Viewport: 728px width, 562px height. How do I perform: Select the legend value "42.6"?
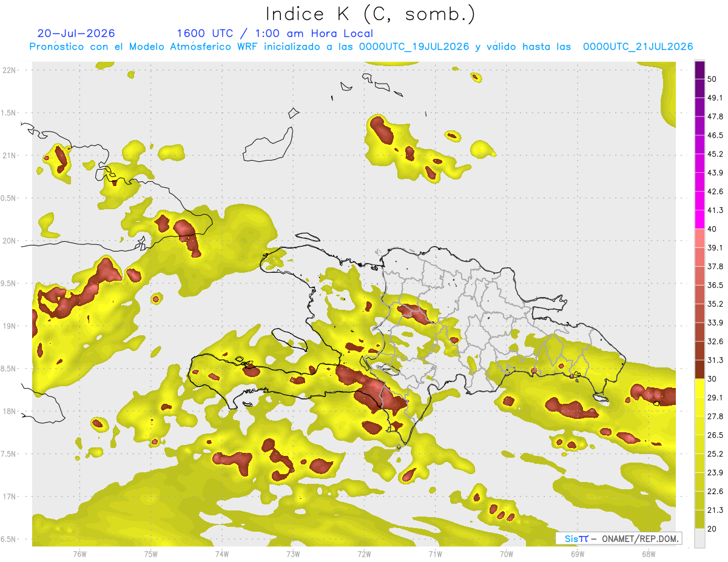point(715,192)
